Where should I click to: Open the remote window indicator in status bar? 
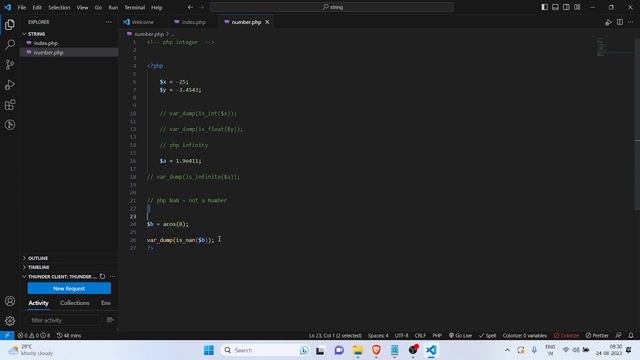tap(7, 336)
